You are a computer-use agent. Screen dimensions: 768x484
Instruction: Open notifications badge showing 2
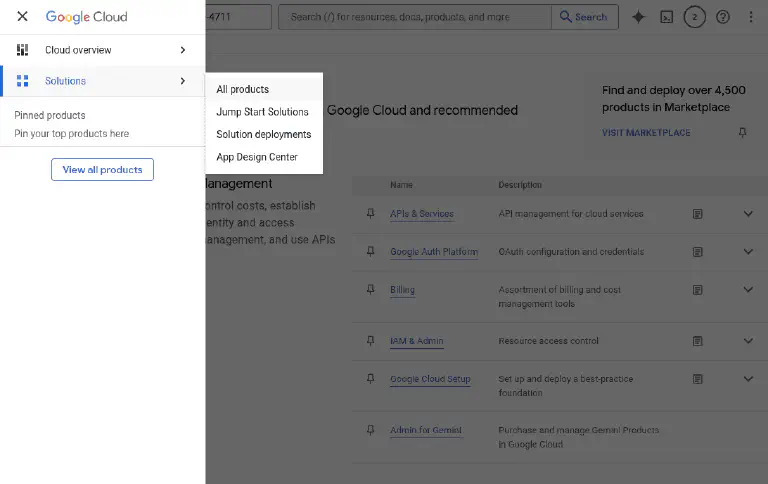(x=695, y=17)
